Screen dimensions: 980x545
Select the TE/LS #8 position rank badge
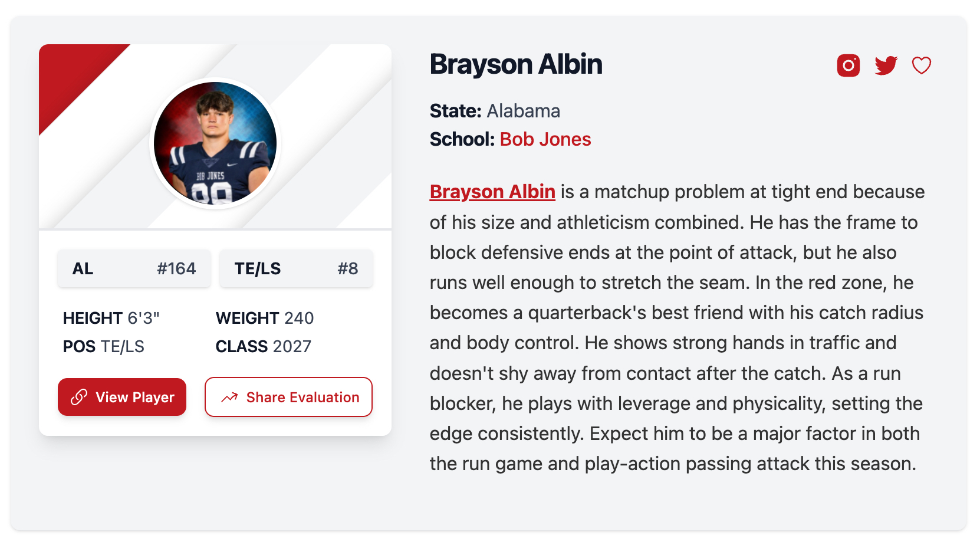(x=296, y=268)
